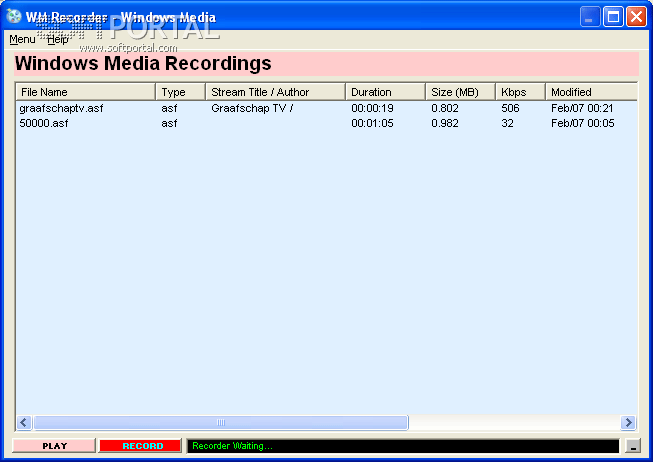Click modified date Feb/07 00:21
This screenshot has width=653, height=462.
point(582,108)
